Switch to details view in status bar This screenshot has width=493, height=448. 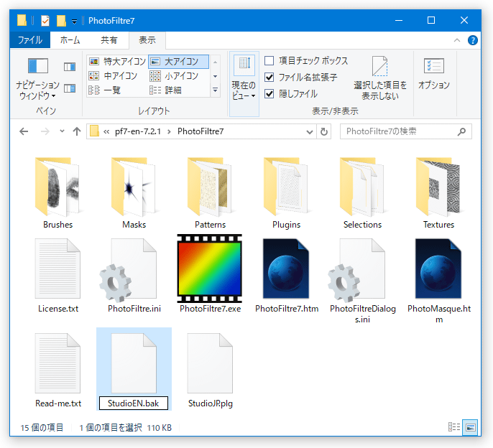[454, 427]
